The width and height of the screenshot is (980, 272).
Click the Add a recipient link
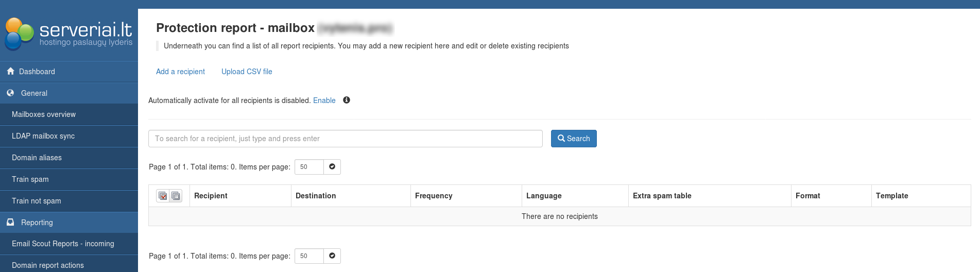[180, 72]
